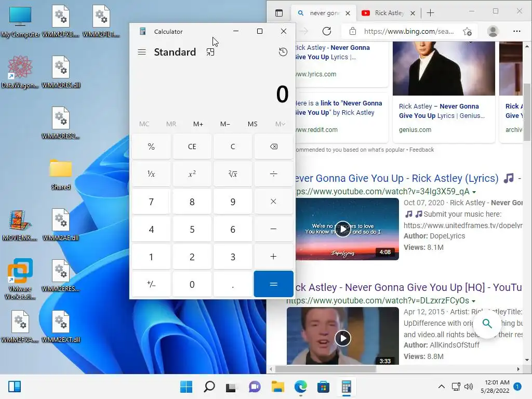The width and height of the screenshot is (532, 399).
Task: Expand URL dropdown arrow for DLzxrzFCyOs result
Action: (x=473, y=301)
